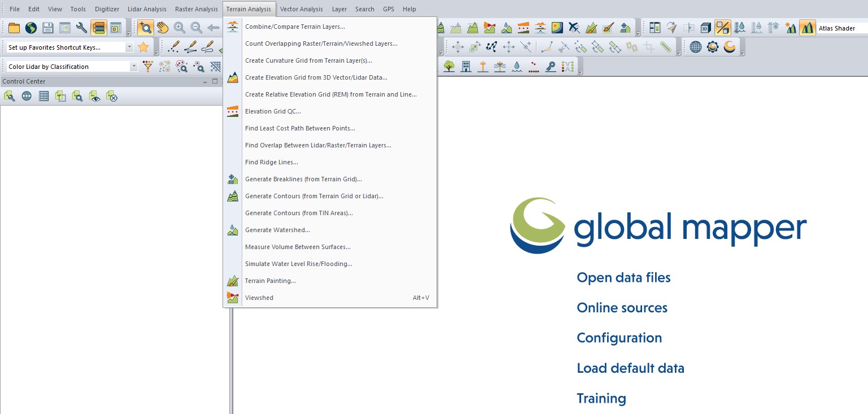Choose Viewshed in the Terrain Analysis menu
The image size is (868, 414).
(329, 298)
